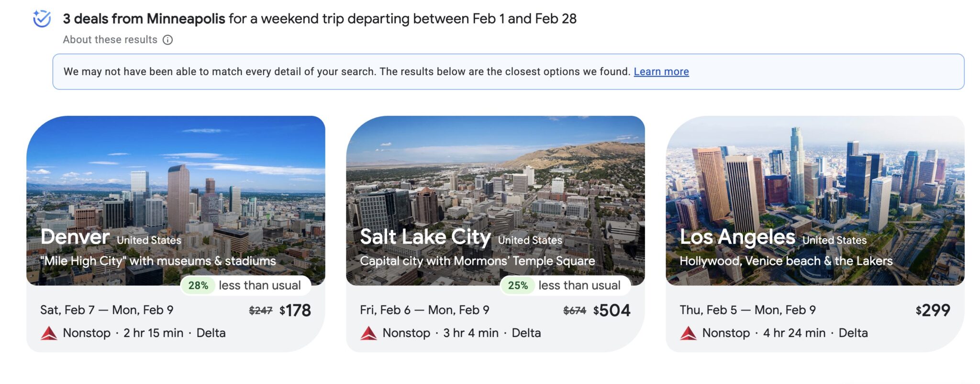This screenshot has height=384, width=980.
Task: Click the crossed-out $247 original price
Action: coord(261,310)
